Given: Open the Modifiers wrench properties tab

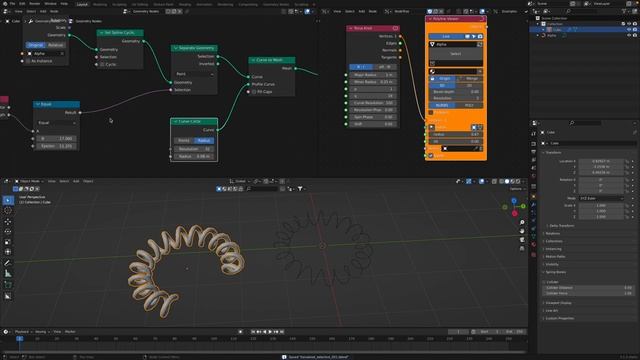Looking at the screenshot, I should [533, 205].
